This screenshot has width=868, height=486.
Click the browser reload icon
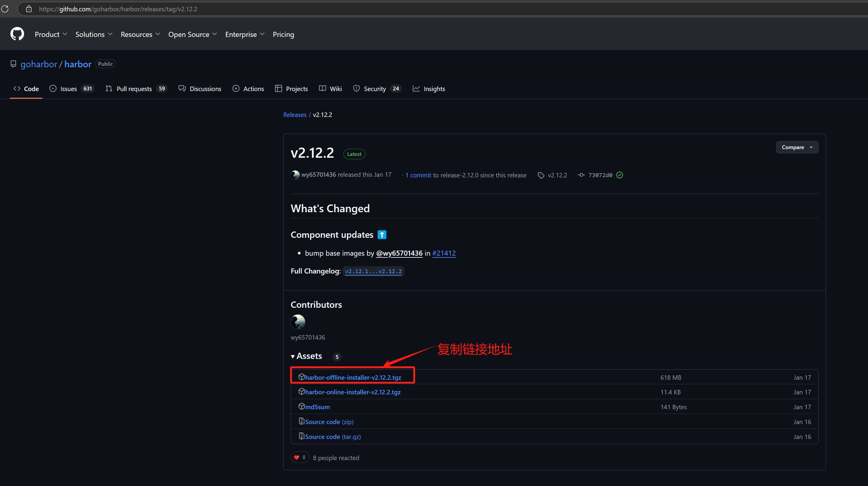[x=5, y=9]
